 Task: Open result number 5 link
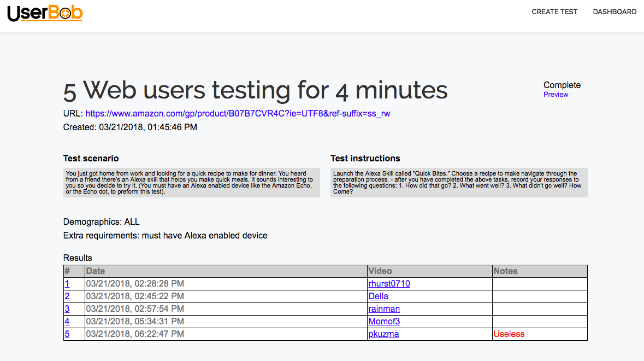67,334
